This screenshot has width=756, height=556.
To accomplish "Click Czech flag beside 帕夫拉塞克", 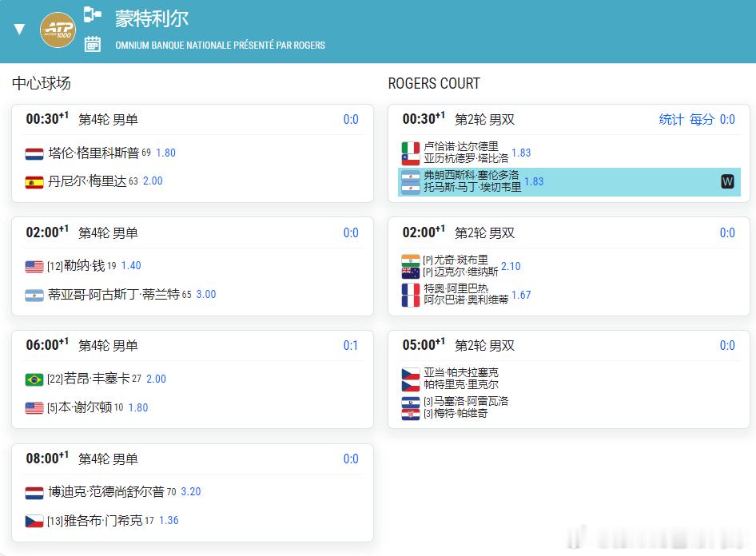I will (411, 374).
